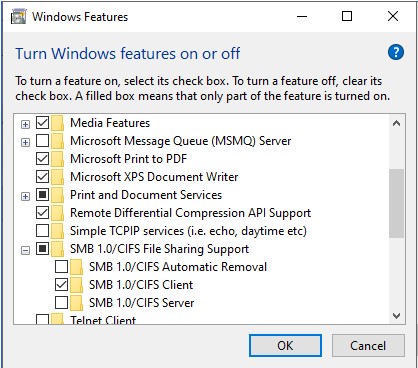Close the Windows Features dialog

[x=393, y=16]
